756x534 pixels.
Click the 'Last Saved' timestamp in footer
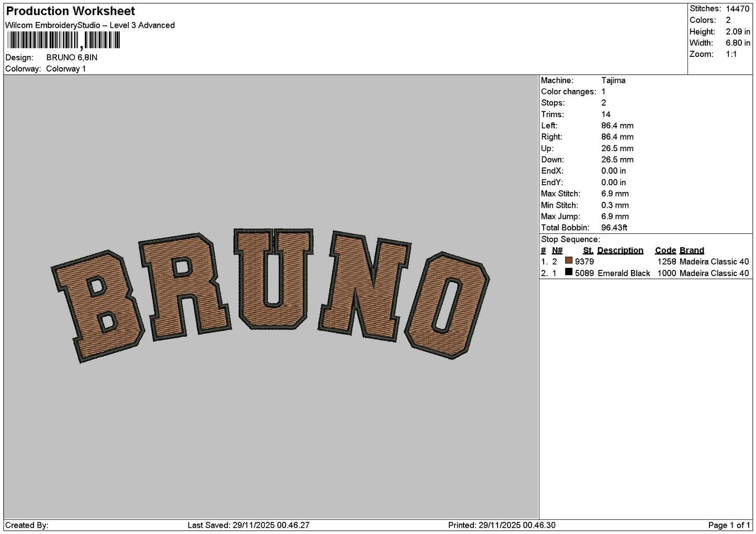[x=249, y=525]
